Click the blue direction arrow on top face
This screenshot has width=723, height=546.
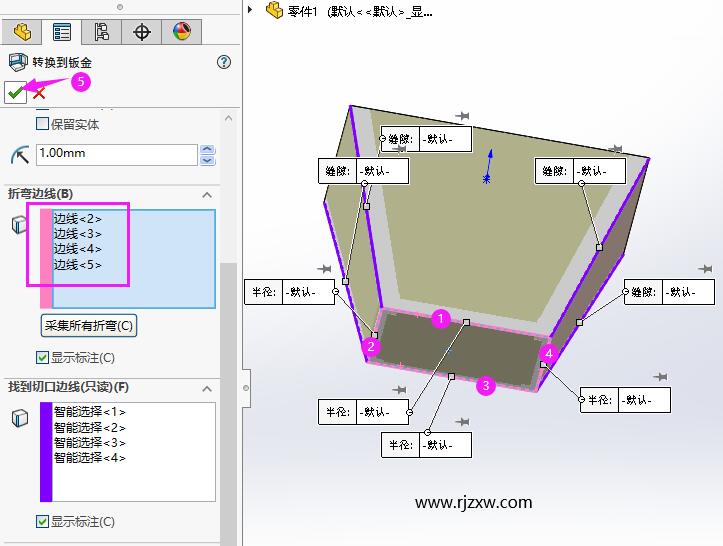[x=489, y=165]
